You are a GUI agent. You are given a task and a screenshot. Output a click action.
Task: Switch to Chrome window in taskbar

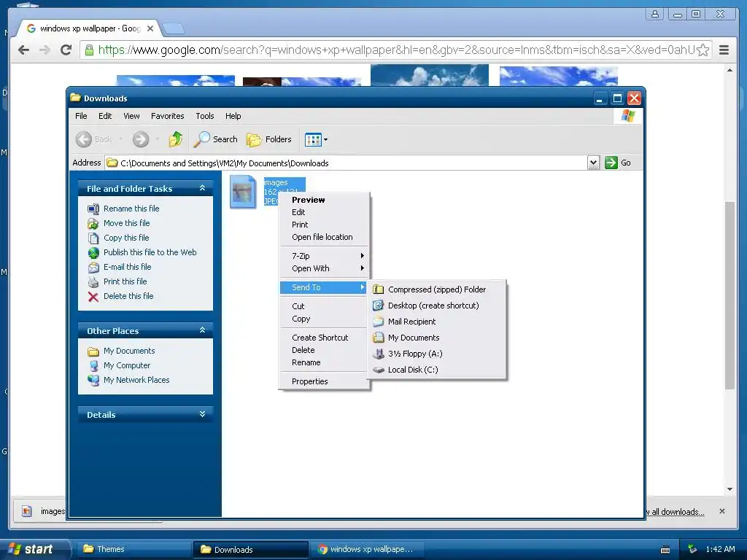pyautogui.click(x=366, y=549)
